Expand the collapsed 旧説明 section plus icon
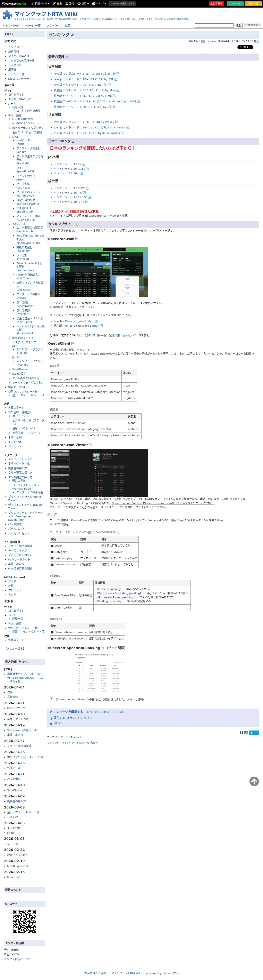This screenshot has height=980, width=263. [52, 699]
